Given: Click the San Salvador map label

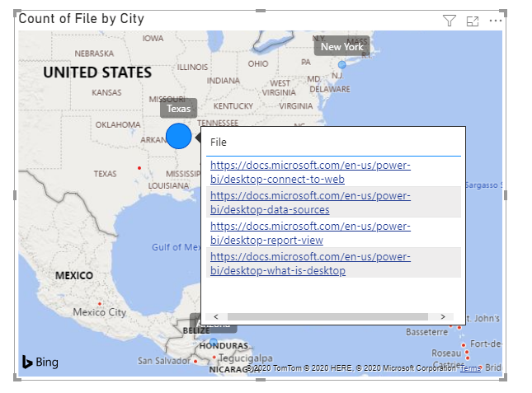Looking at the screenshot, I should tap(164, 361).
